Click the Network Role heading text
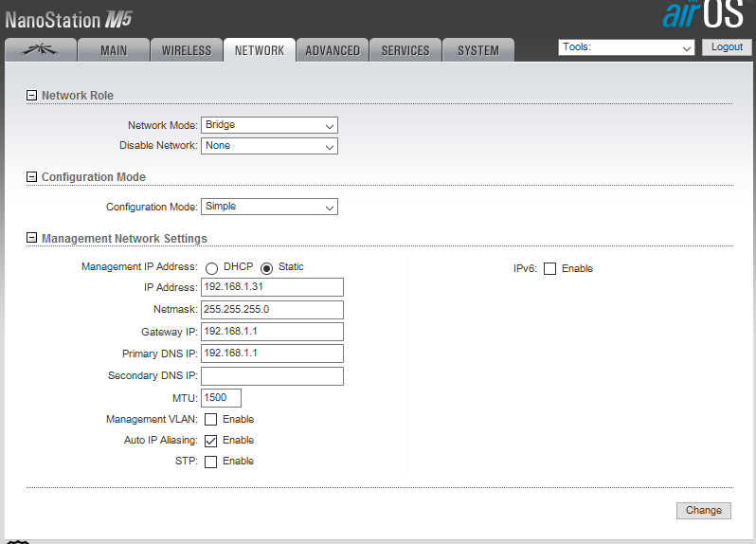Viewport: 756px width, 544px height. coord(78,96)
